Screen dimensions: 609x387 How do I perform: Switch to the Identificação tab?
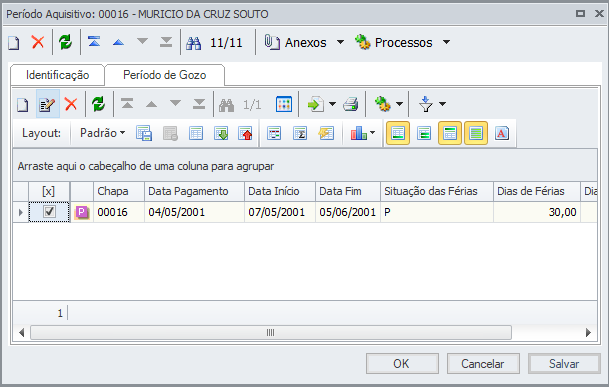(x=57, y=75)
